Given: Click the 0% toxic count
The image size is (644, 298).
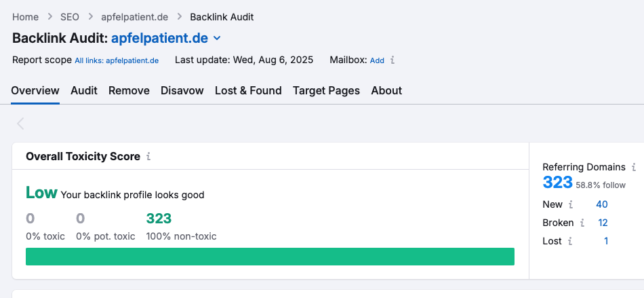Looking at the screenshot, I should click(x=30, y=219).
